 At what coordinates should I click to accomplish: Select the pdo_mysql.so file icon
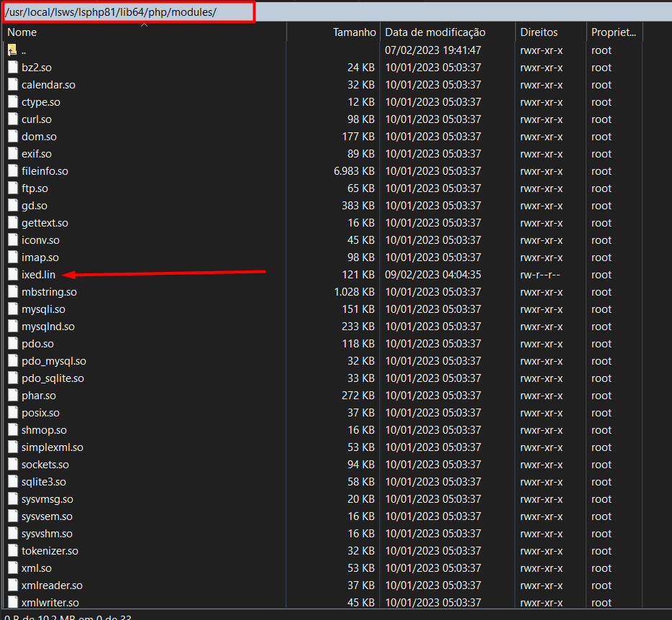click(x=12, y=361)
